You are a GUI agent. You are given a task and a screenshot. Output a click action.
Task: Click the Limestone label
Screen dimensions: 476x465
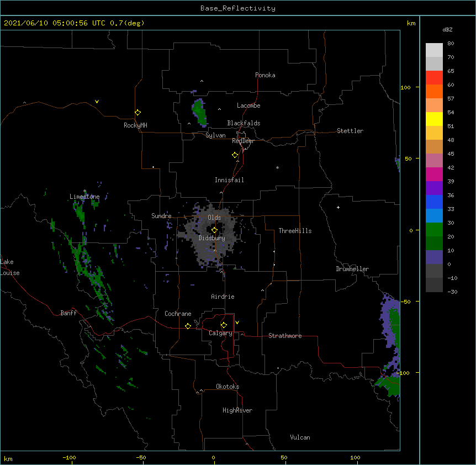[x=84, y=197]
